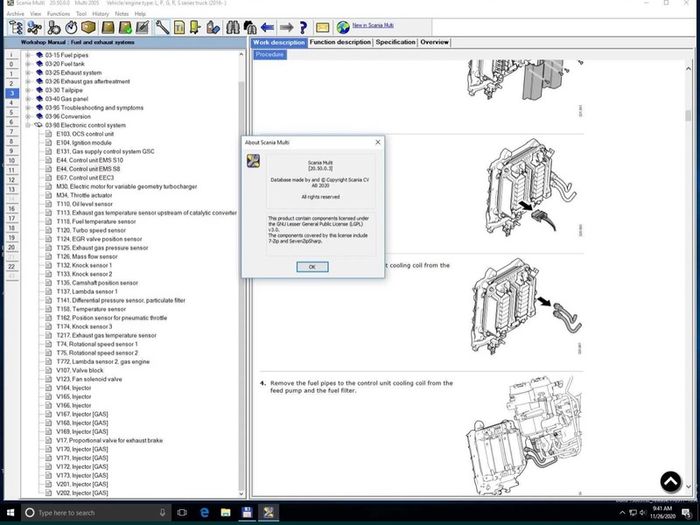Select main group 10 in number strip

[12, 161]
